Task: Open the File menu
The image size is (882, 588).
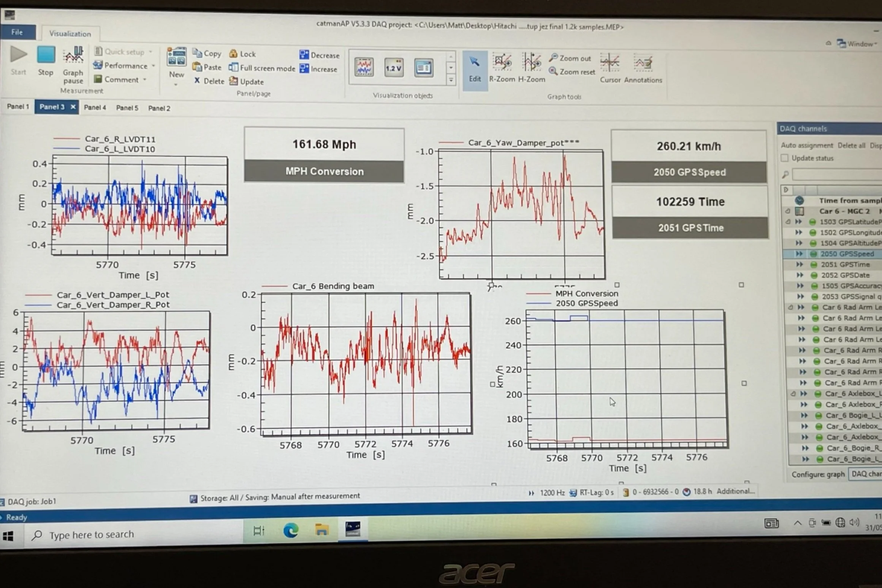Action: [x=17, y=32]
